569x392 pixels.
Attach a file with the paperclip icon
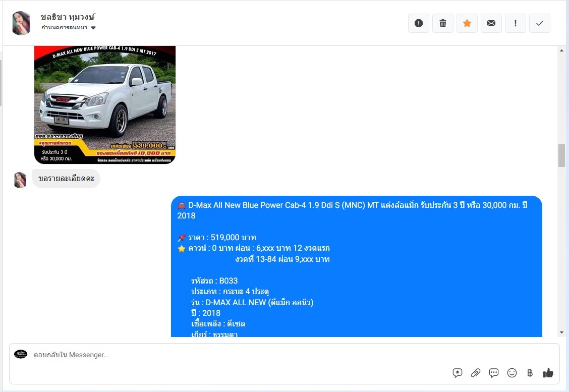tap(475, 373)
